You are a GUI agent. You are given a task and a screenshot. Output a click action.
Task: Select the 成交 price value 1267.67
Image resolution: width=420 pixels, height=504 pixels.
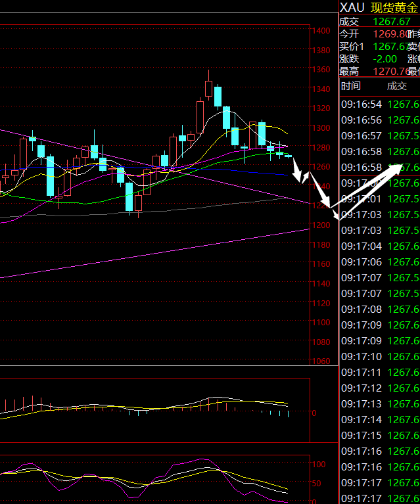pyautogui.click(x=392, y=22)
